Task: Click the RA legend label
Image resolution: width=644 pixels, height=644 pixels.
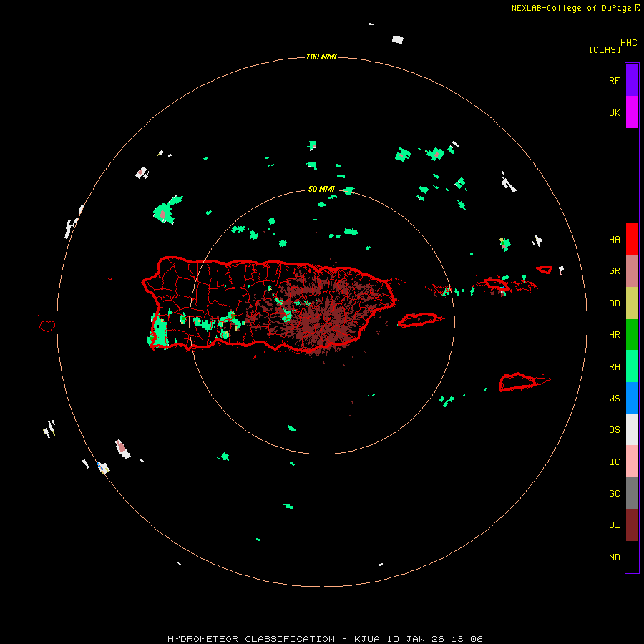Action: 614,366
